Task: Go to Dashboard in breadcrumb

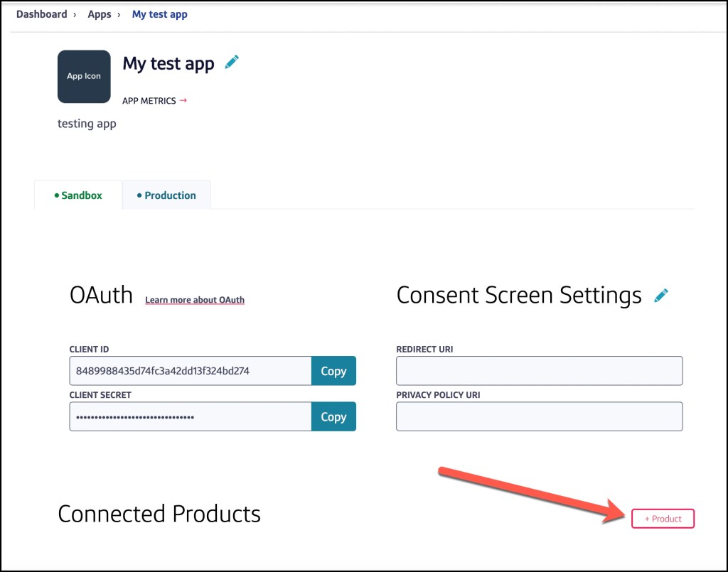Action: [41, 14]
